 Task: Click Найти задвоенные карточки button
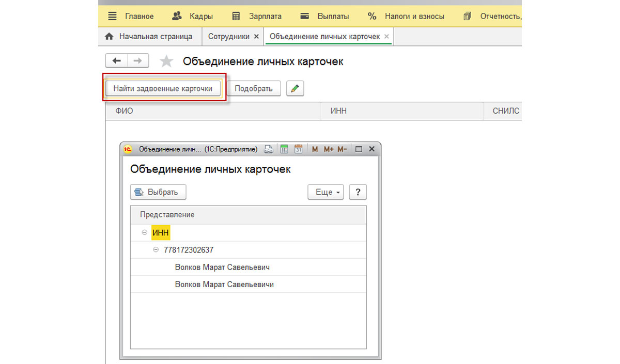163,88
